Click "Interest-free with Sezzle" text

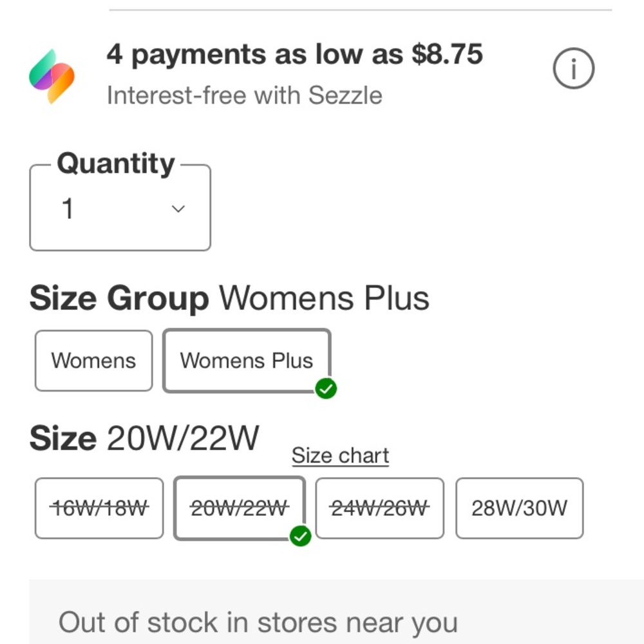[244, 95]
